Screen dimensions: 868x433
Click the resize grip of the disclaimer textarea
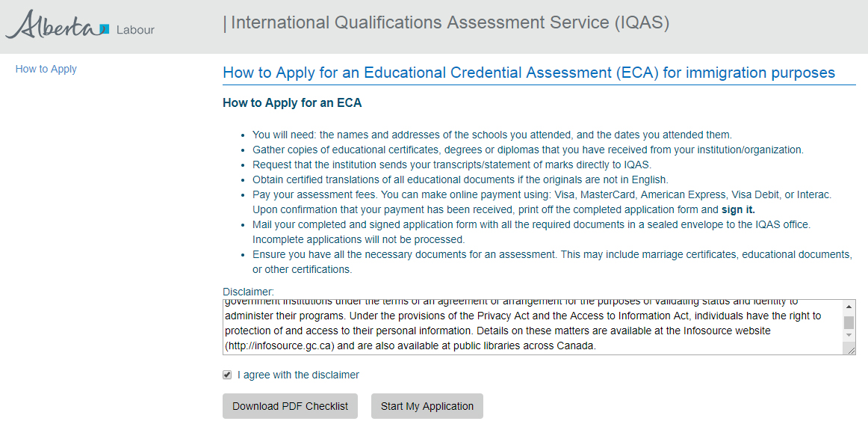tap(852, 350)
